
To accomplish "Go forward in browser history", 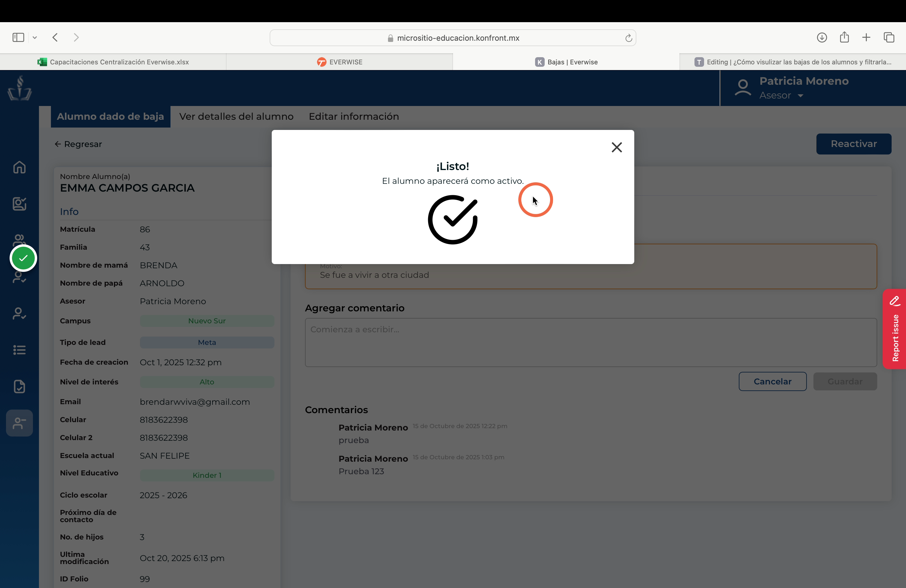I will coord(76,37).
